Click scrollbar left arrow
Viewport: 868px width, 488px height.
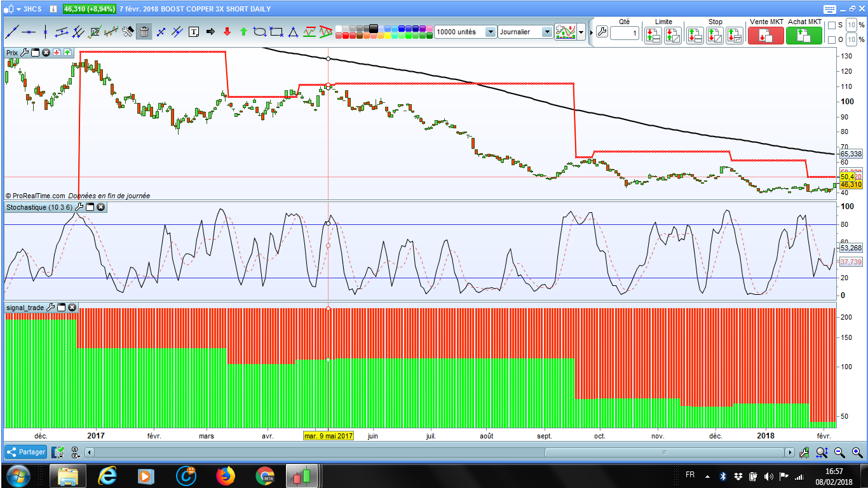coord(90,452)
